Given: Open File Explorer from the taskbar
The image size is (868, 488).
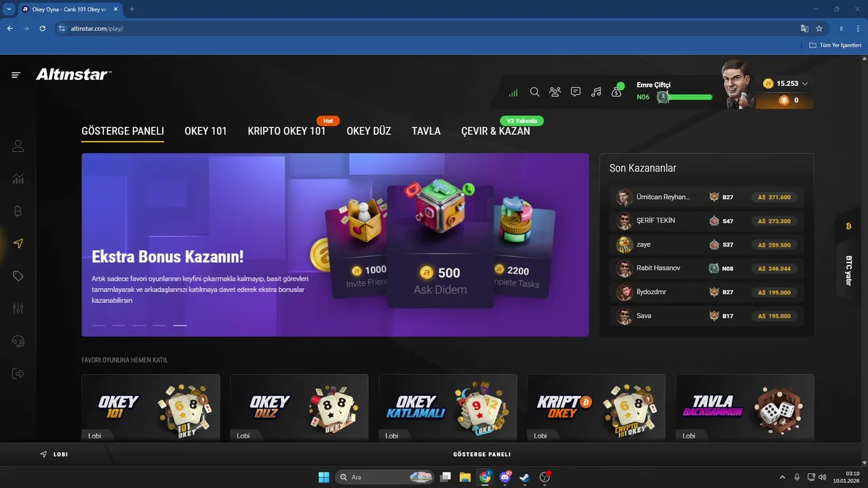Looking at the screenshot, I should click(x=465, y=477).
